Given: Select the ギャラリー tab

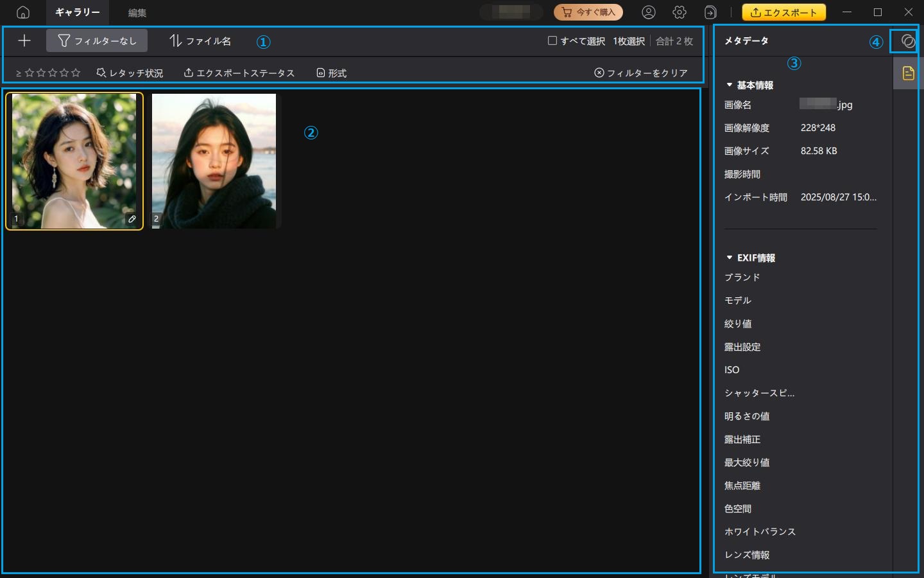Looking at the screenshot, I should click(77, 12).
